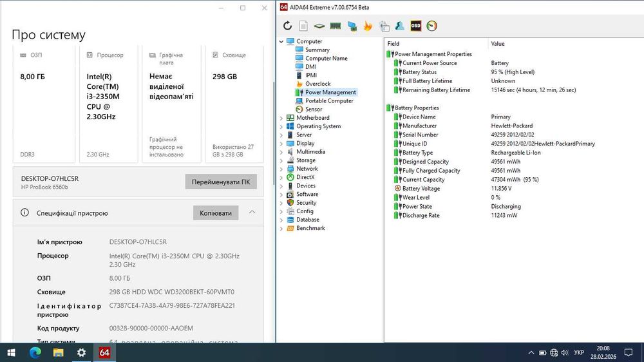644x362 pixels.
Task: Open the DMI tree item
Action: (310, 66)
